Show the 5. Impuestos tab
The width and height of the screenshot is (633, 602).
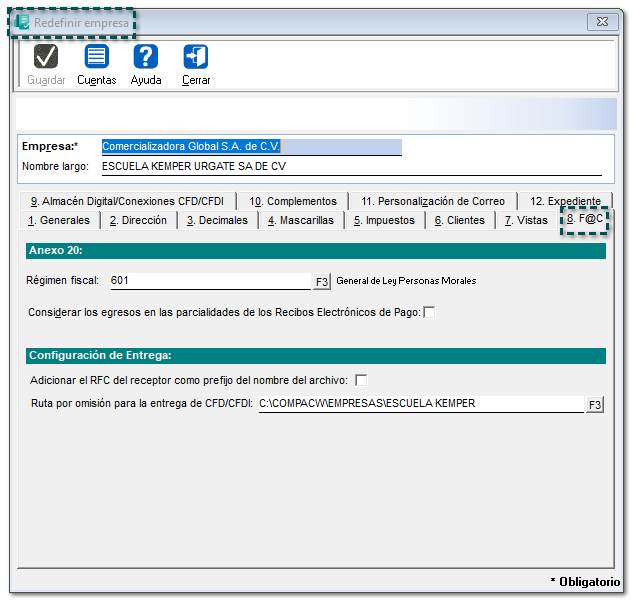[x=384, y=220]
